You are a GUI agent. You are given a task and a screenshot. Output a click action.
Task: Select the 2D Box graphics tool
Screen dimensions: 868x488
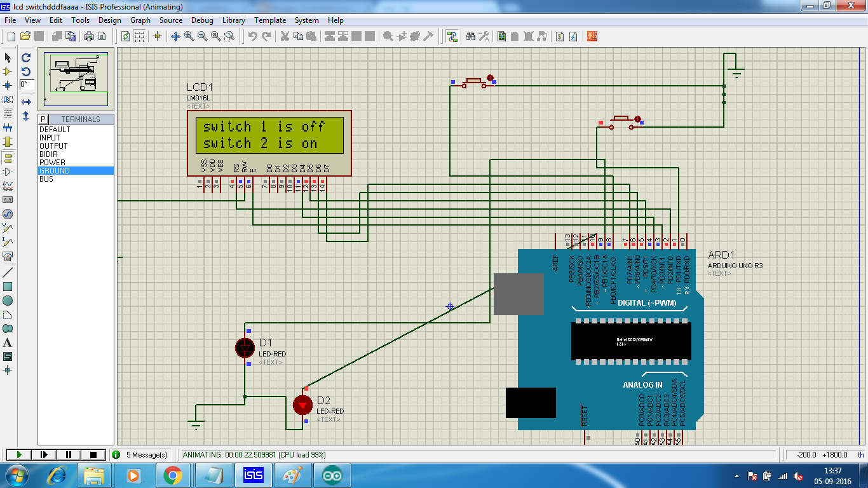point(8,286)
